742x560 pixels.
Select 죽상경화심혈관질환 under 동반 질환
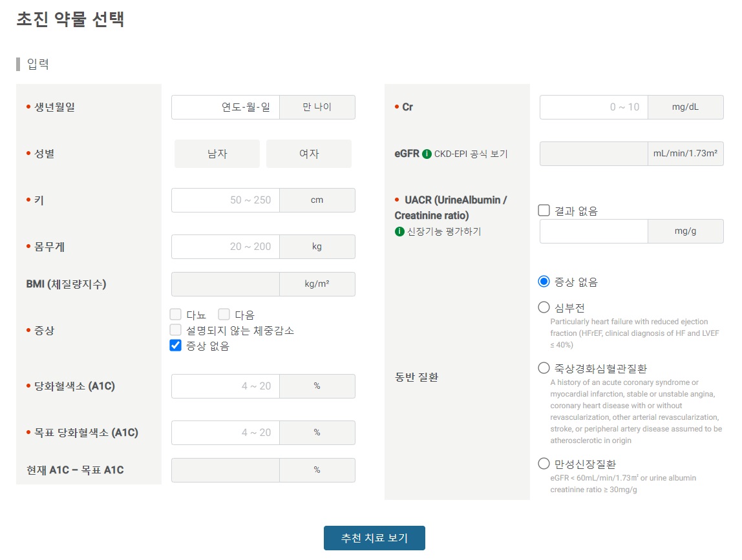pos(544,368)
